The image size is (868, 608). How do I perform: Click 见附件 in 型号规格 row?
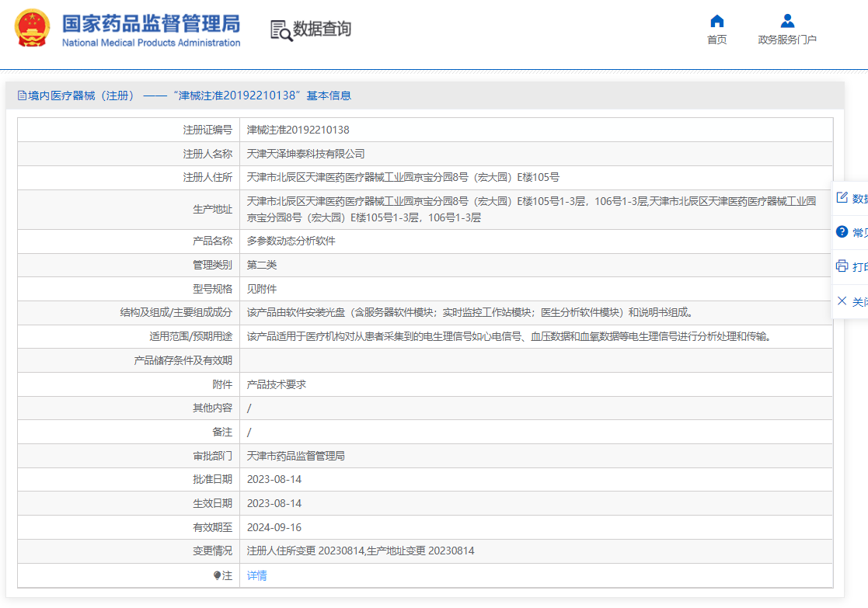(x=261, y=289)
